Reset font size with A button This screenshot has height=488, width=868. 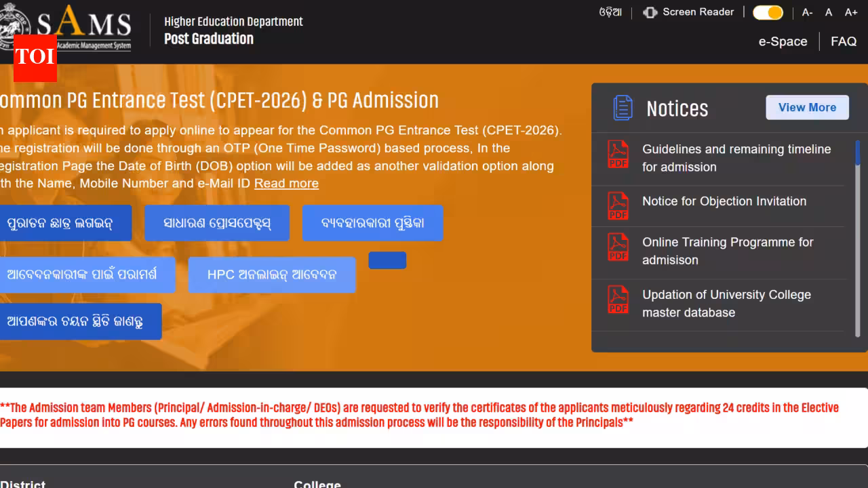click(829, 12)
